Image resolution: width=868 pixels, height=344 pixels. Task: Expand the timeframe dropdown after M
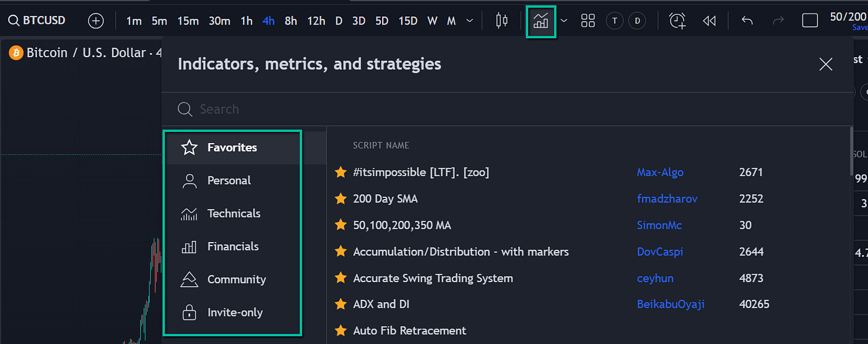[470, 20]
